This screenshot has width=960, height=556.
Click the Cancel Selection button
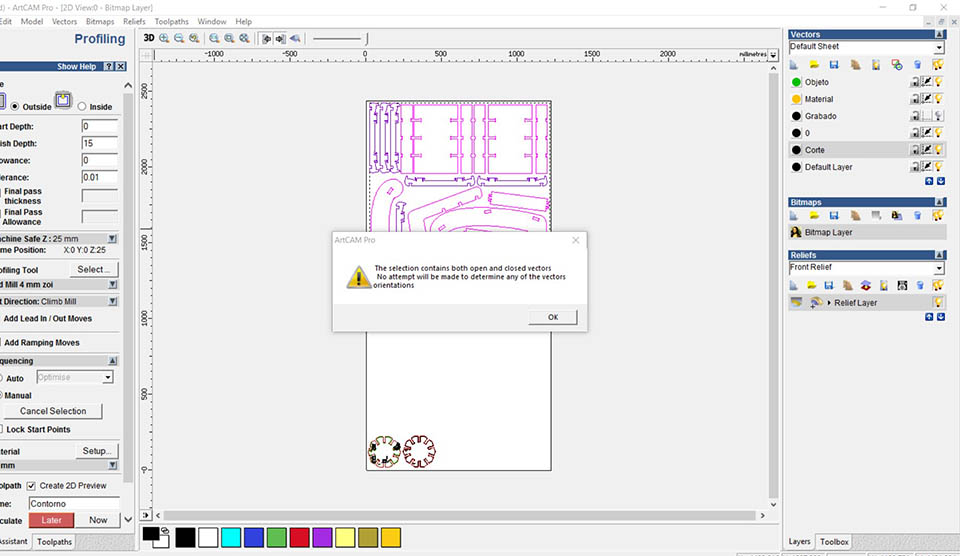[x=53, y=411]
